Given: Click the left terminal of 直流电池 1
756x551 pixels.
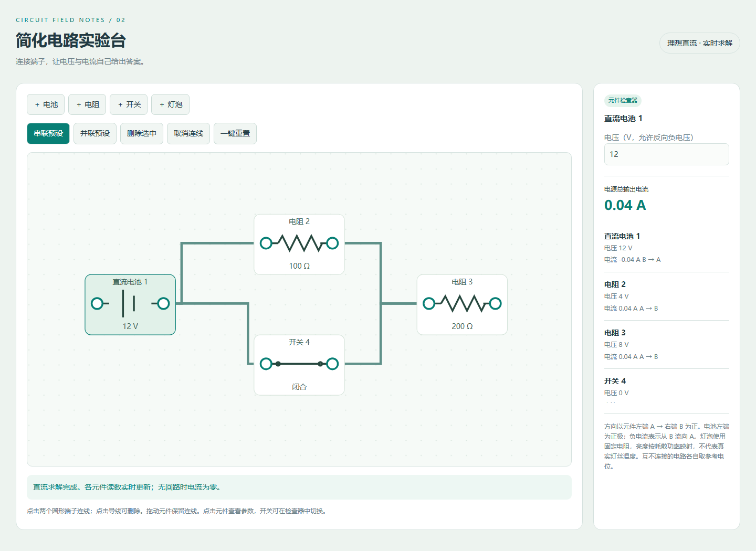Looking at the screenshot, I should click(x=97, y=303).
